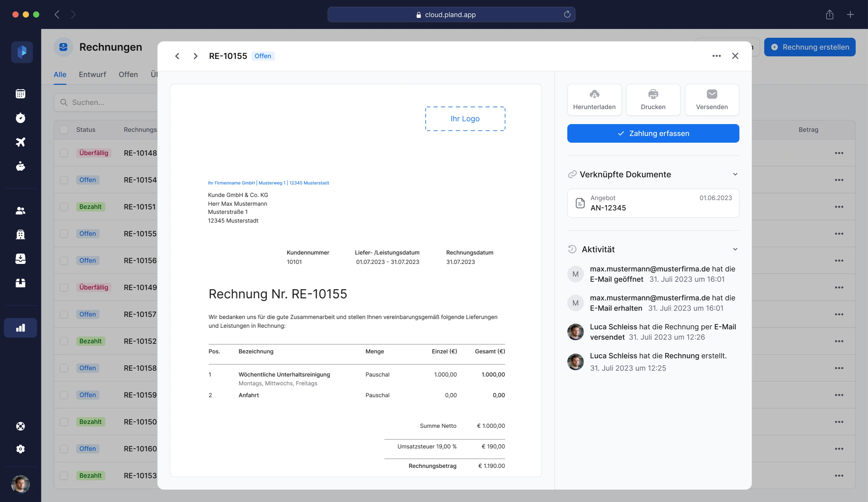Switch to the Alle tab
This screenshot has height=502, width=868.
tap(60, 74)
